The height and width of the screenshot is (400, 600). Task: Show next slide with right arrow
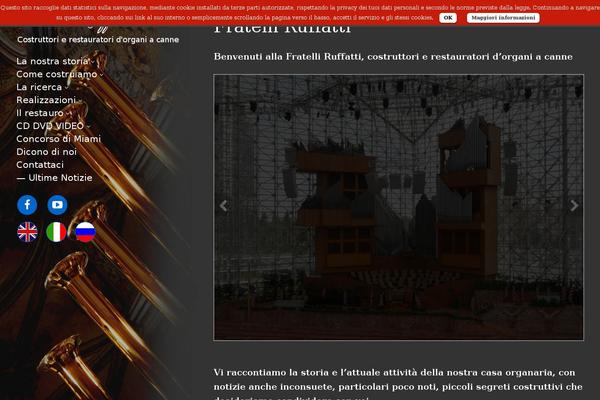[574, 206]
